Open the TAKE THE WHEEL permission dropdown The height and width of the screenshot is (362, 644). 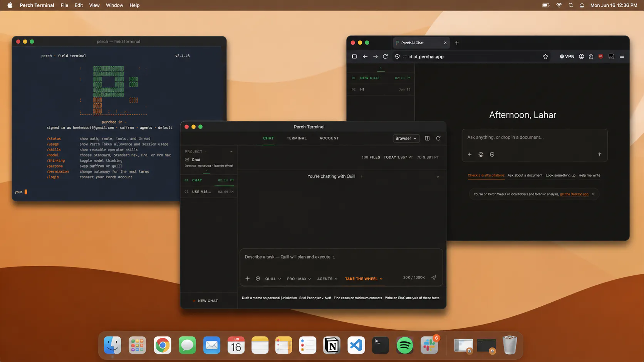pos(364,279)
